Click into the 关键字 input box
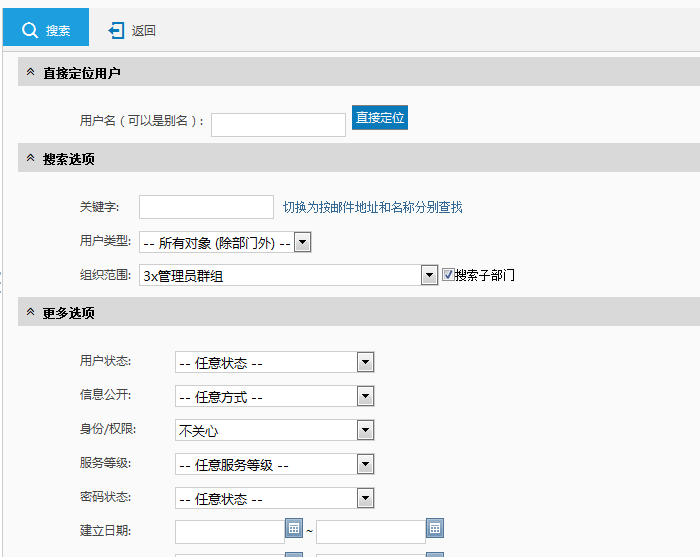This screenshot has height=557, width=700. (x=206, y=207)
